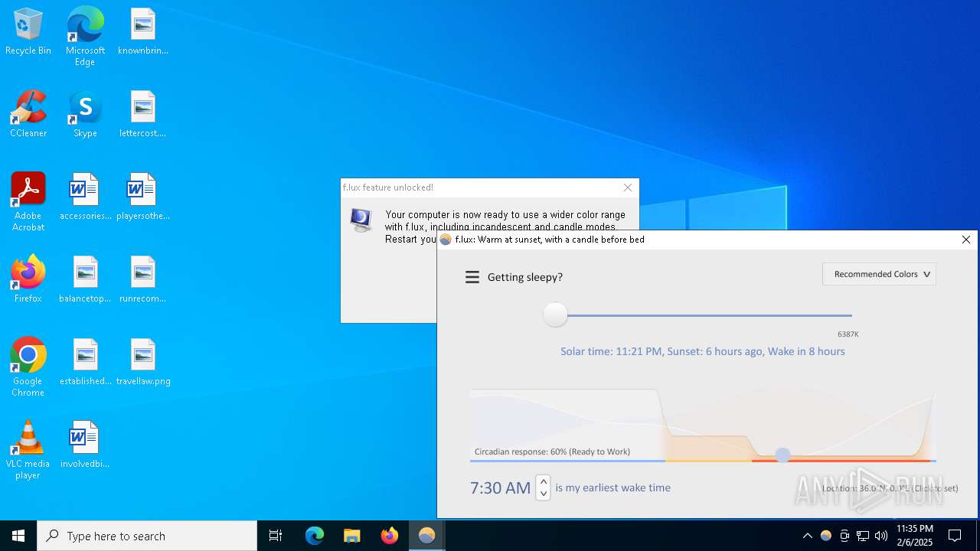Close the f.lux feature unlocked dialog

628,187
